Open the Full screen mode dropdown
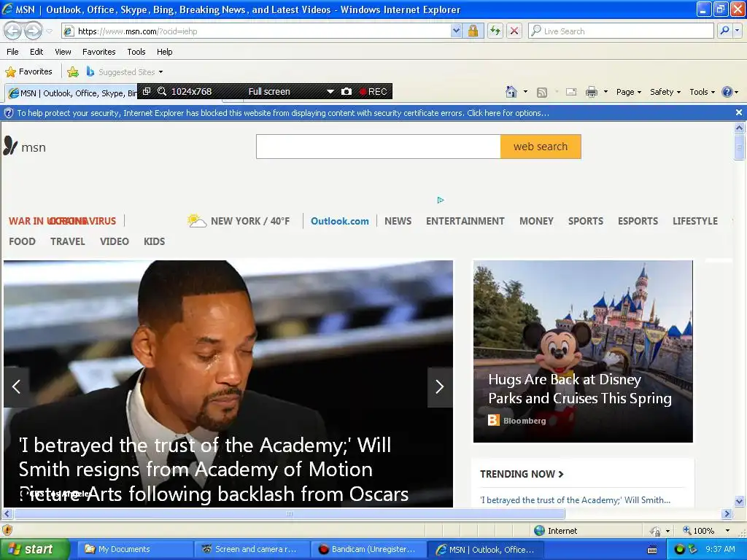The height and width of the screenshot is (560, 747). pyautogui.click(x=330, y=91)
